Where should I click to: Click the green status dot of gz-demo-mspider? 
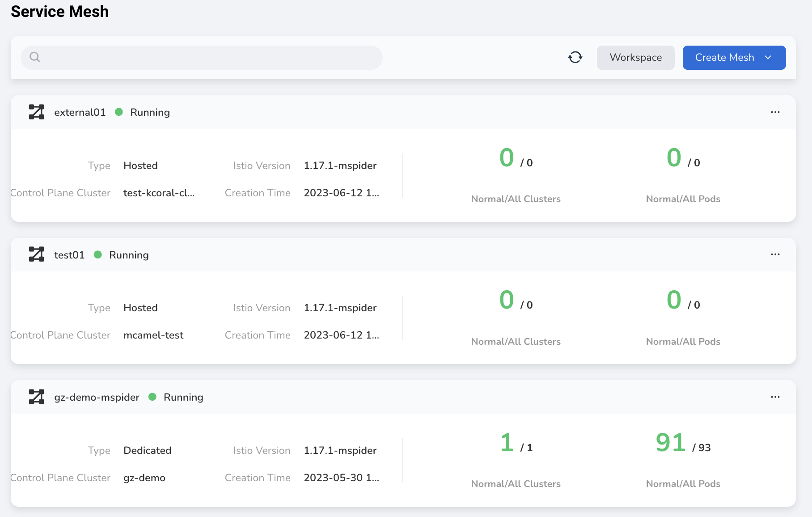click(152, 397)
